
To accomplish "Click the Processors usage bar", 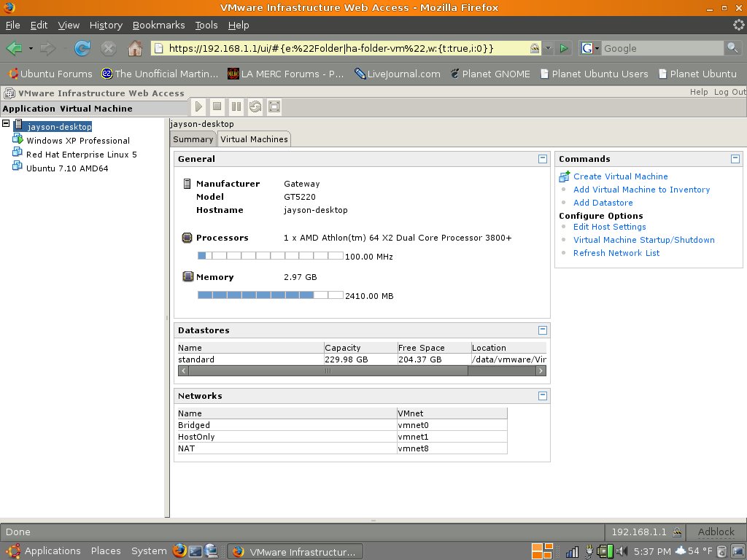I will (x=270, y=256).
